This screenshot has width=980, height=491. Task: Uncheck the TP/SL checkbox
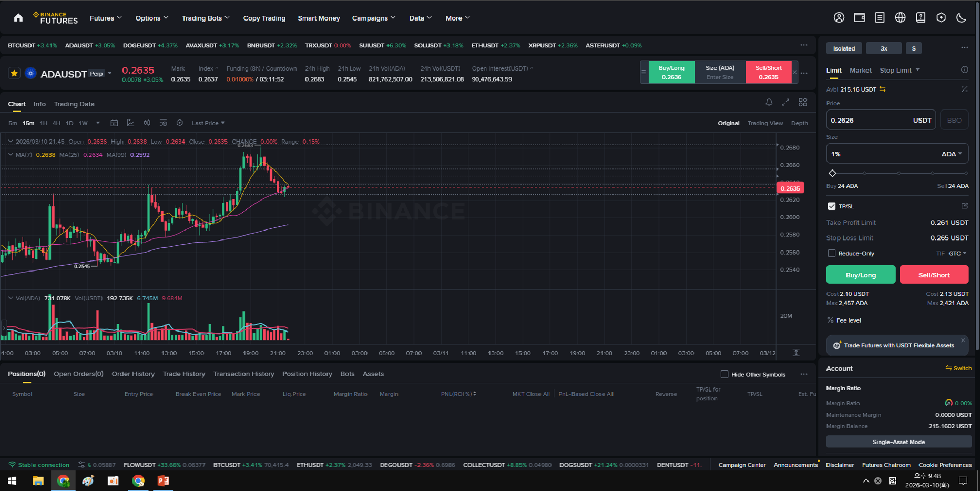(831, 206)
